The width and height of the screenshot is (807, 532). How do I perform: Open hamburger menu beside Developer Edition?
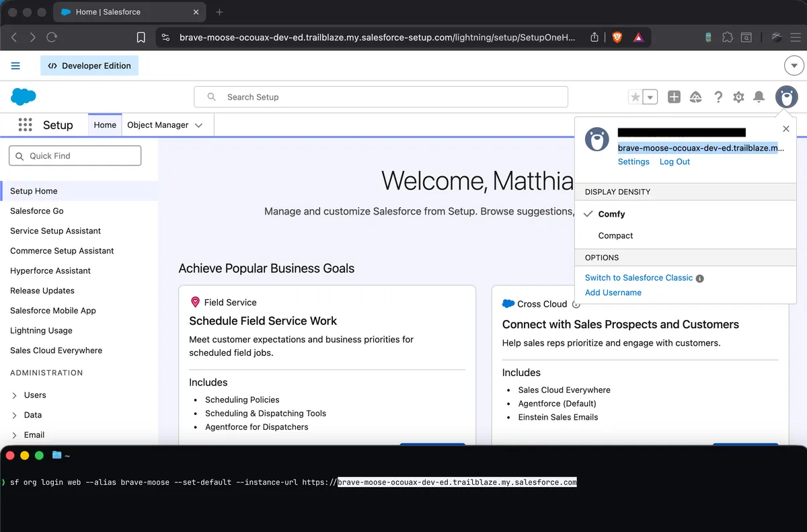pyautogui.click(x=15, y=66)
